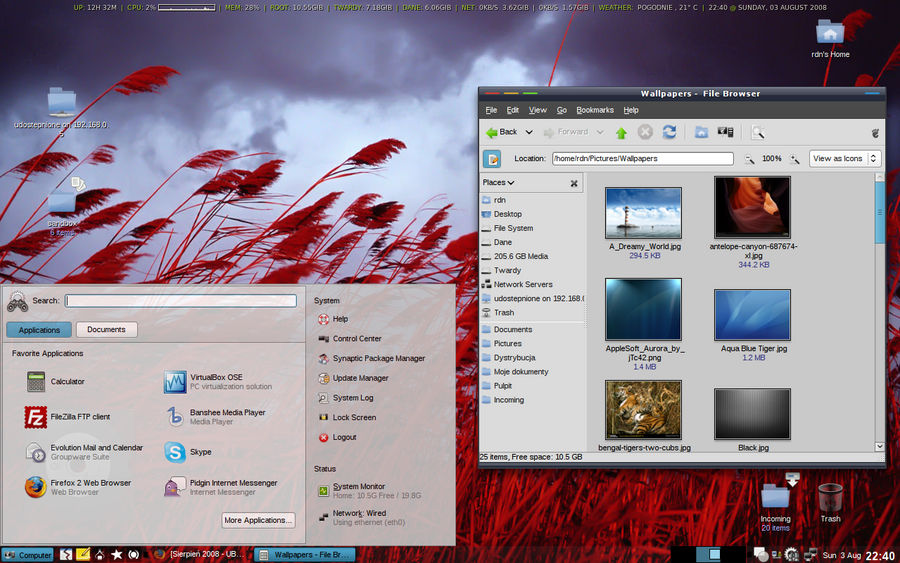Select the A_Dreamy_World.jpg thumbnail
Viewport: 900px width, 563px height.
(643, 213)
